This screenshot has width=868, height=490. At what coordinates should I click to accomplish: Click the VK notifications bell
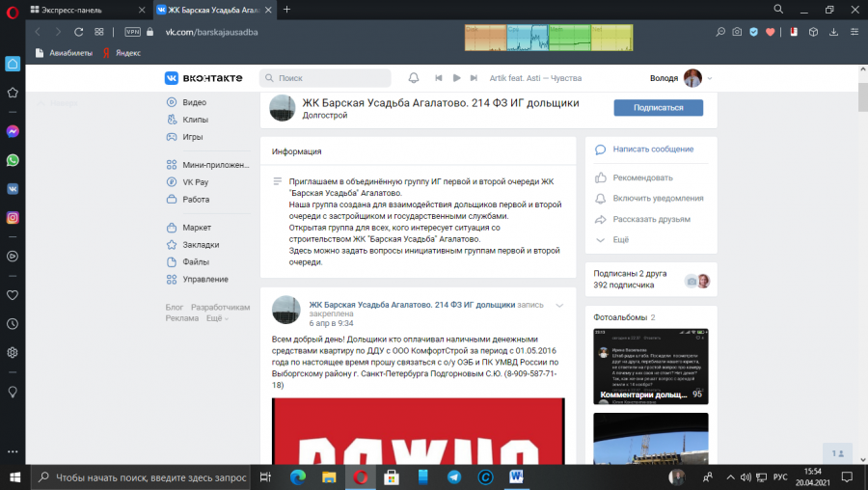pos(414,78)
